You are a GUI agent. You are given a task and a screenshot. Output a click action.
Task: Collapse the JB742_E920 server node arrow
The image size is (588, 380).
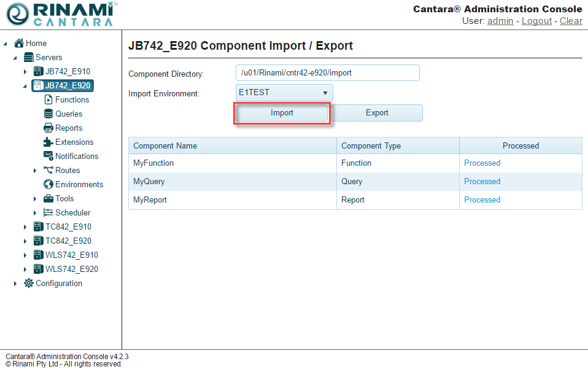pos(25,86)
